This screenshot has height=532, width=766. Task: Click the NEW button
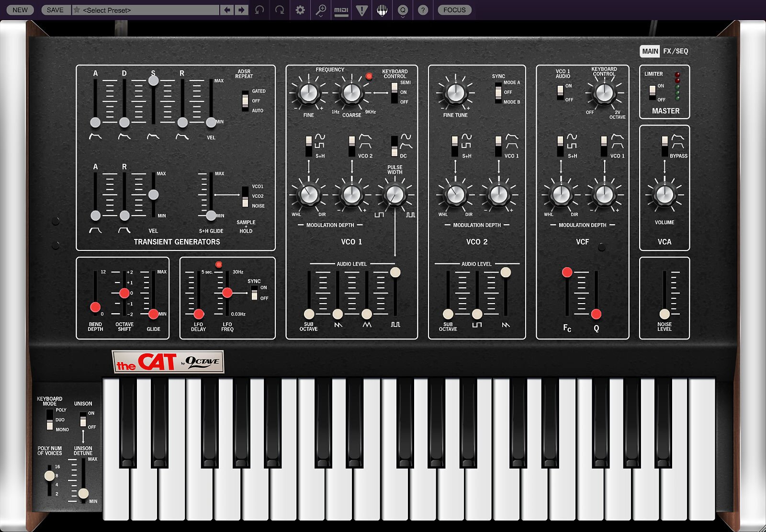(20, 10)
